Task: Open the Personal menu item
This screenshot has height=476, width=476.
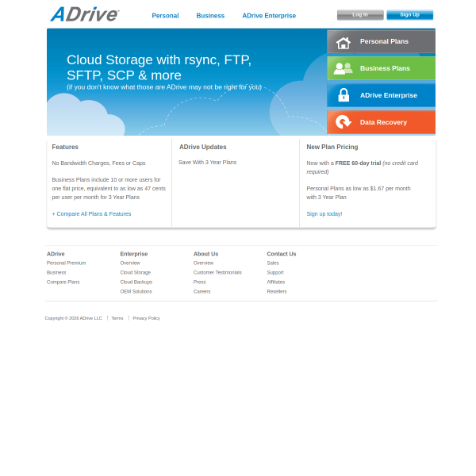Action: (165, 16)
